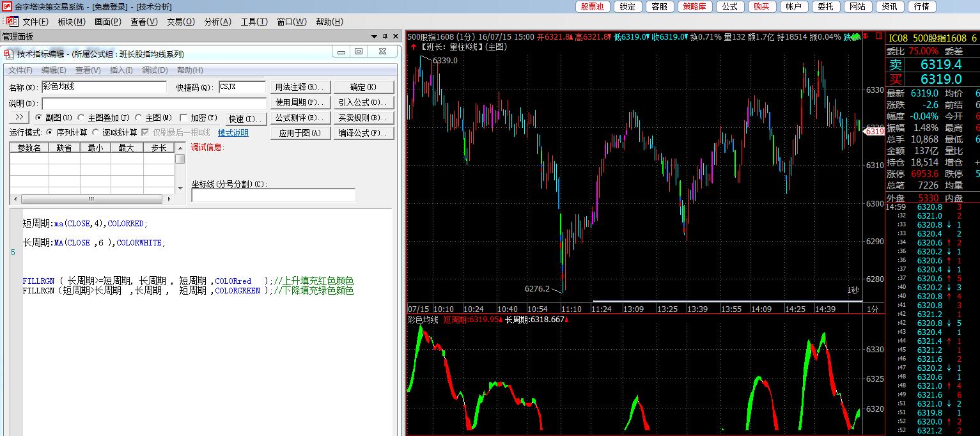The height and width of the screenshot is (436, 980).
Task: Enable the 加密(Y) checkbox
Action: click(183, 118)
